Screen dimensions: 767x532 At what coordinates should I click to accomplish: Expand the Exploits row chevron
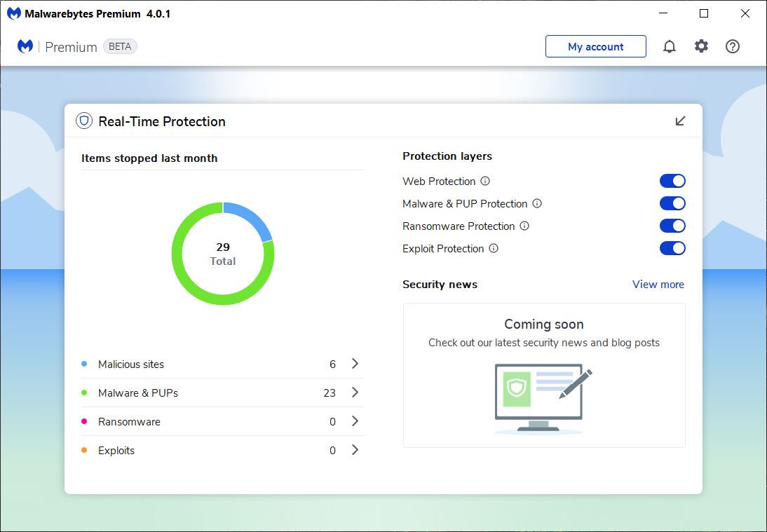(355, 450)
